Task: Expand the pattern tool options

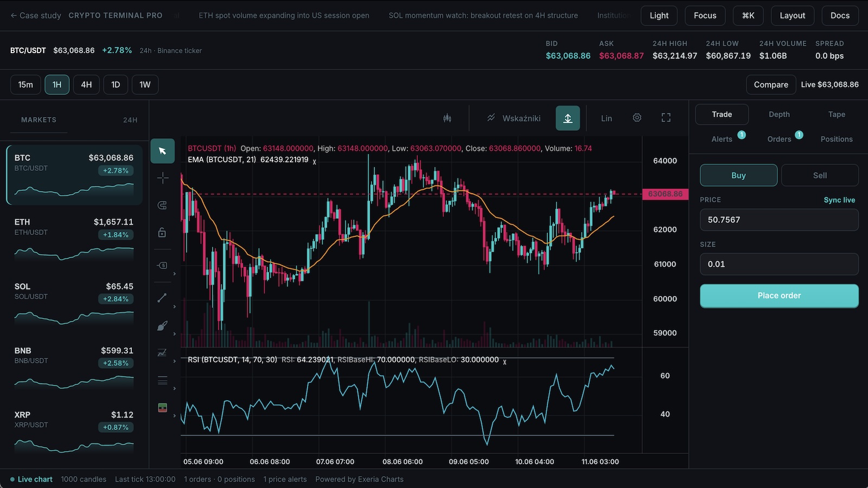Action: click(174, 361)
